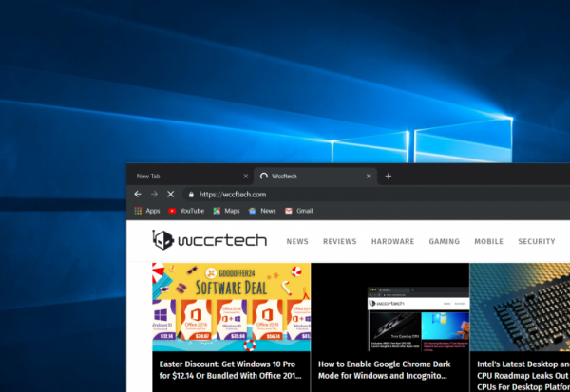Viewport: 570px width, 392px height.
Task: Click the wccftech.com address bar
Action: [332, 194]
